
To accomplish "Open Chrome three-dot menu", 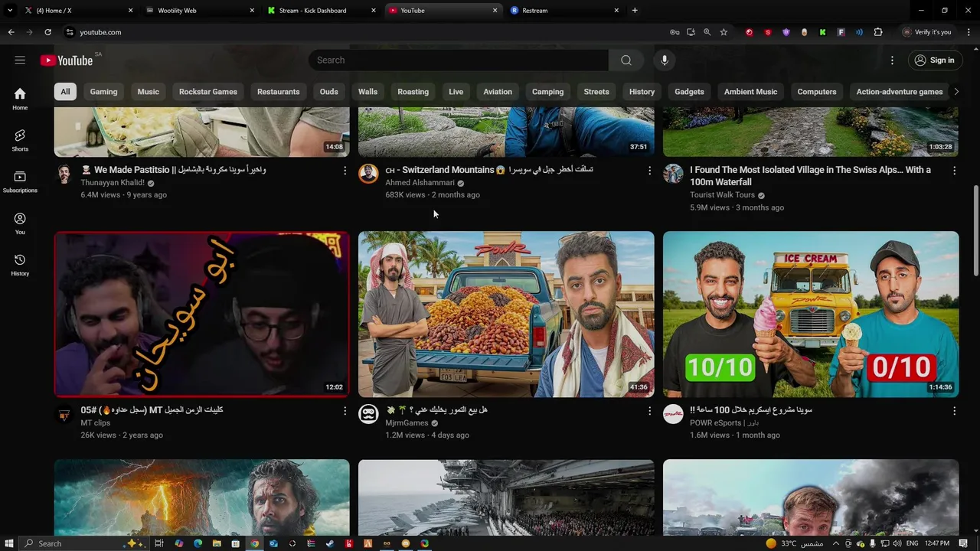I will click(969, 32).
